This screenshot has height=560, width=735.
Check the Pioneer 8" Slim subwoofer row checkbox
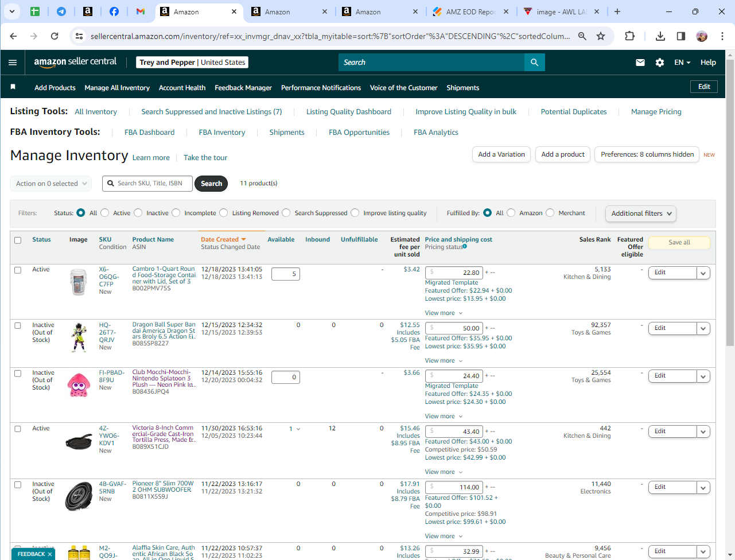[x=18, y=485]
